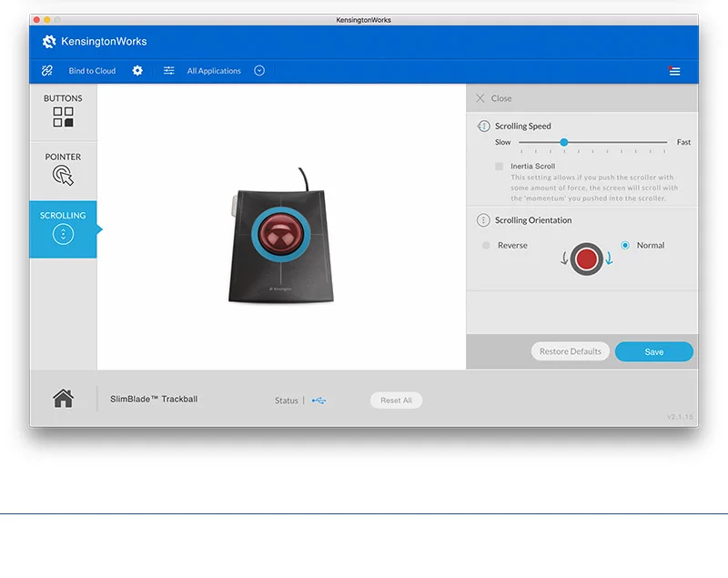
Task: Click the Fast end label of slider
Action: click(x=683, y=142)
